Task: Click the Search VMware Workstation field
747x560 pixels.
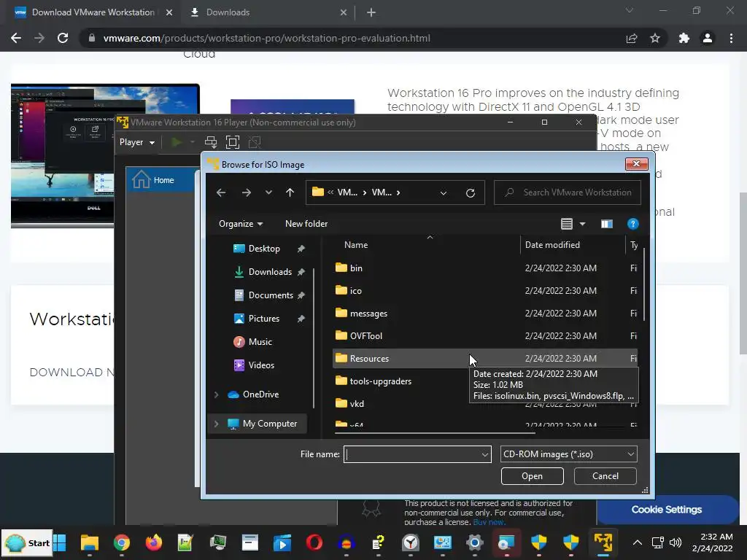Action: tap(568, 192)
